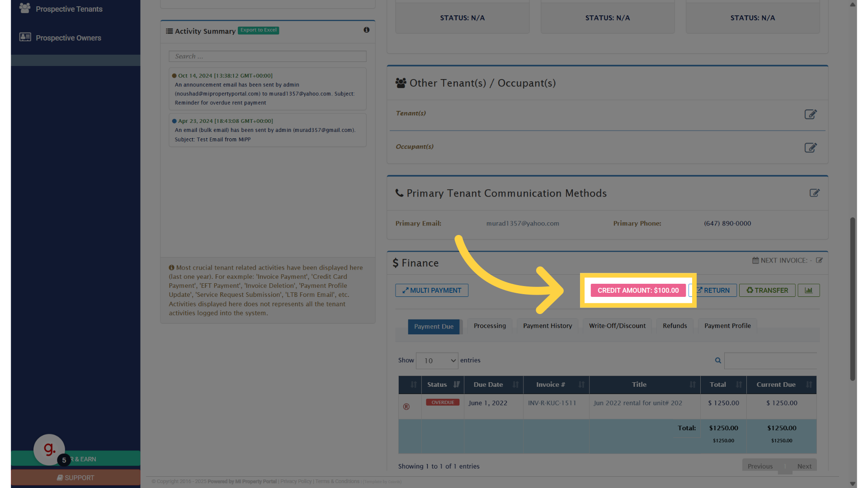Sort table by Current Due column
The height and width of the screenshot is (488, 868).
click(782, 385)
